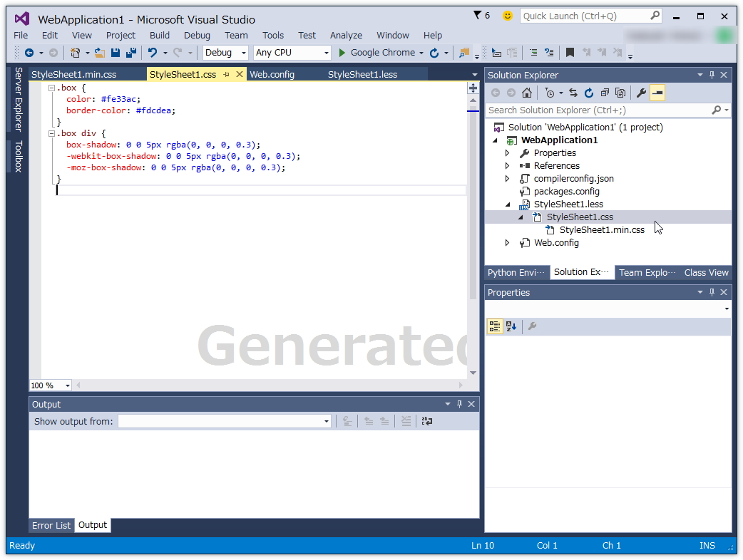Open the Build menu

[x=160, y=35]
